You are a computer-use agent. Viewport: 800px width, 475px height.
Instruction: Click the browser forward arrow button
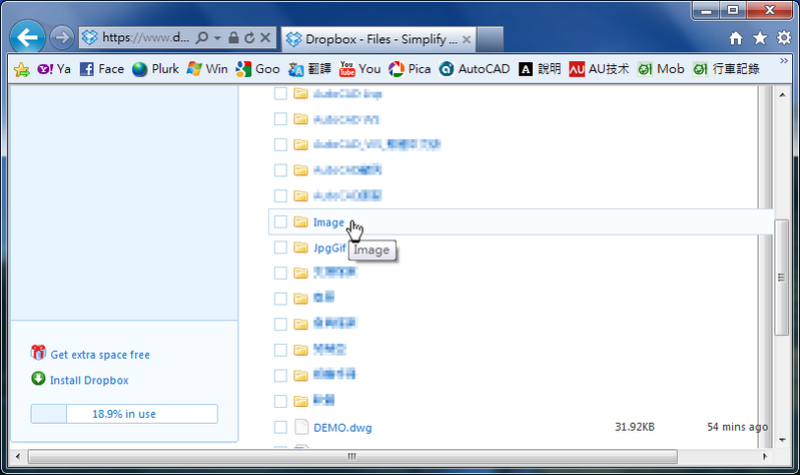pyautogui.click(x=62, y=37)
